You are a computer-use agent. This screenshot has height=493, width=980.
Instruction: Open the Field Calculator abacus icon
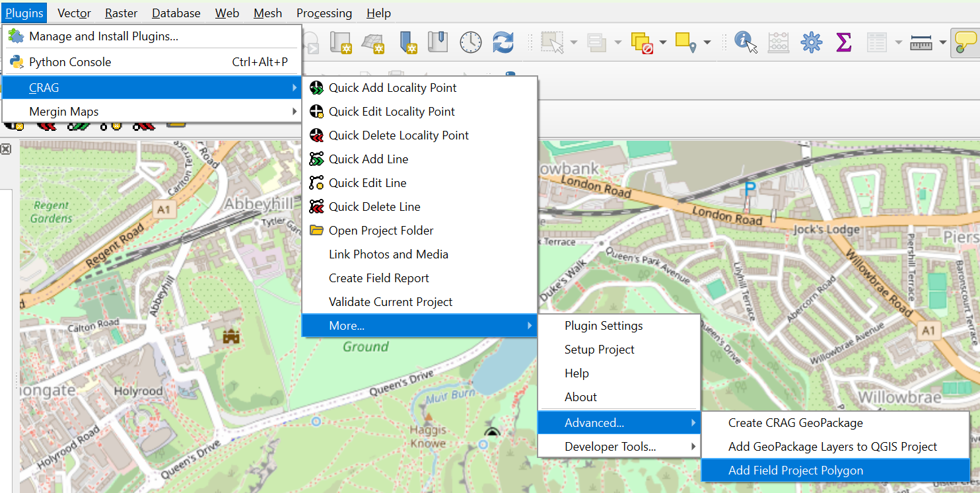[x=779, y=42]
